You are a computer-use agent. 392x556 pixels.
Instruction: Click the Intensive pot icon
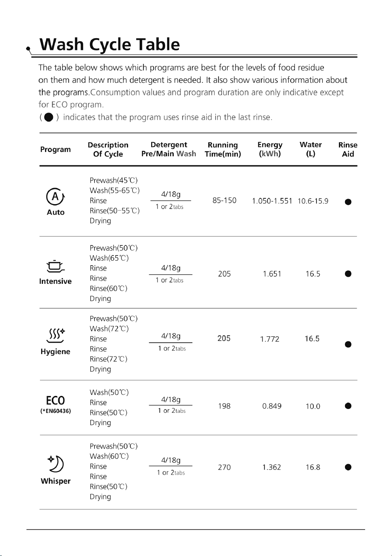tap(55, 266)
